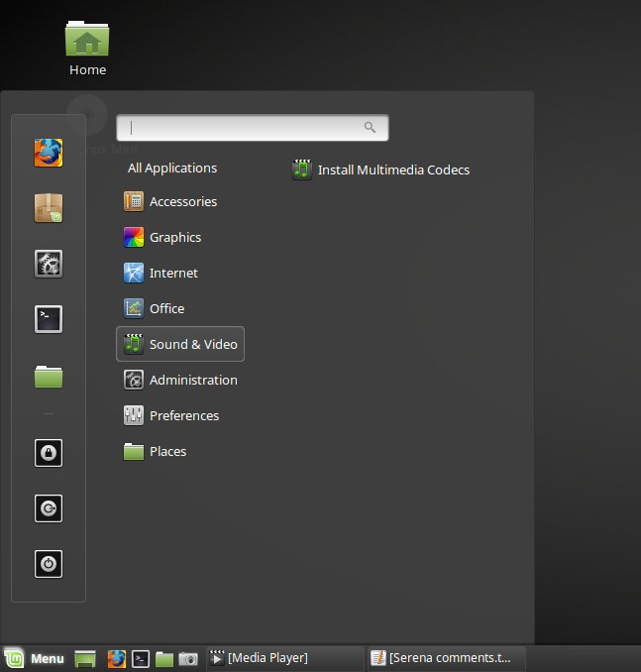Click the camera screenshot icon on the panel
The width and height of the screenshot is (641, 672).
[x=188, y=659]
